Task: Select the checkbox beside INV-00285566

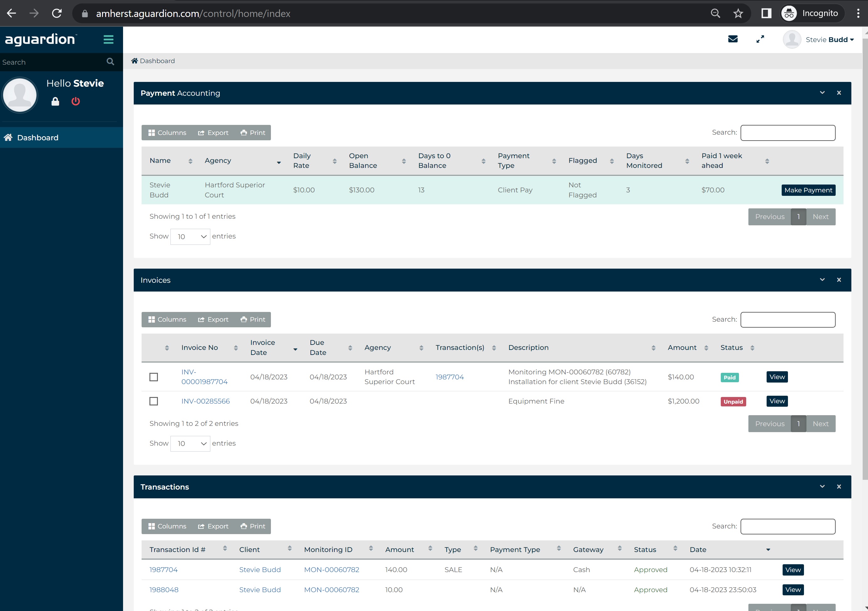Action: point(154,401)
